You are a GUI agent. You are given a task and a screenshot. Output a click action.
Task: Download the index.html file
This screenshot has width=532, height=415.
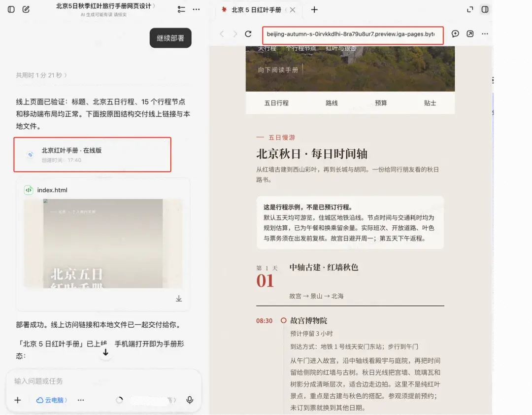179,299
